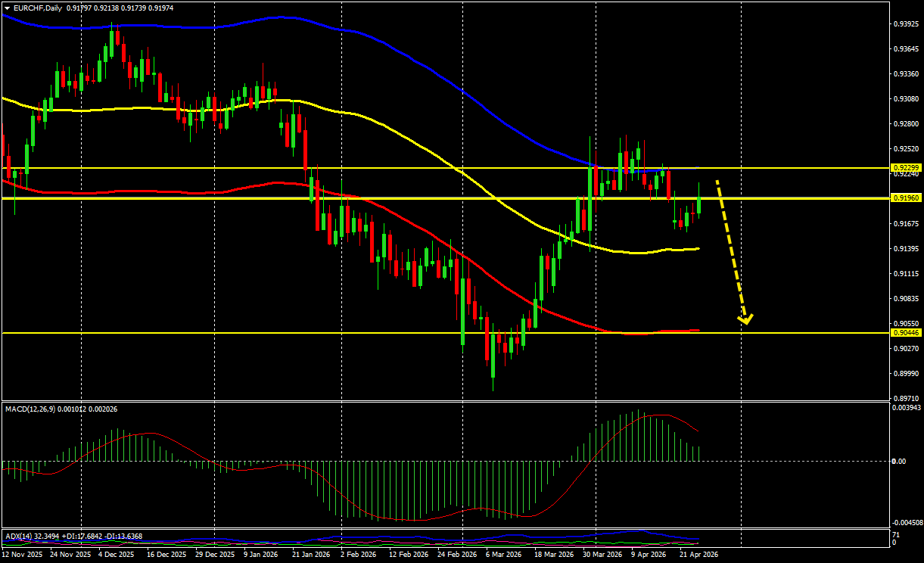Click the 18 Mar 2026 date label
Viewport: 924px width, 563px height.
pos(553,554)
